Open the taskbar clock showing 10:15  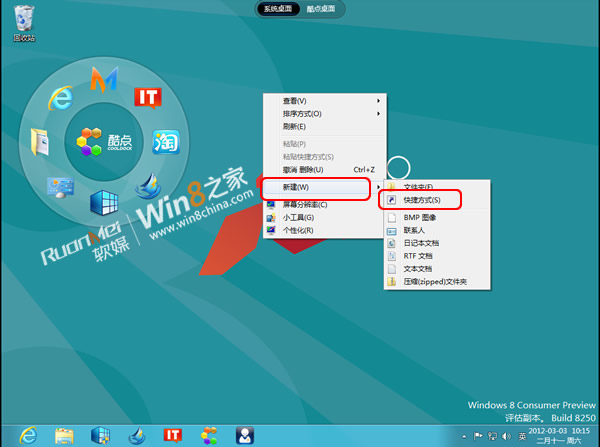click(x=559, y=436)
